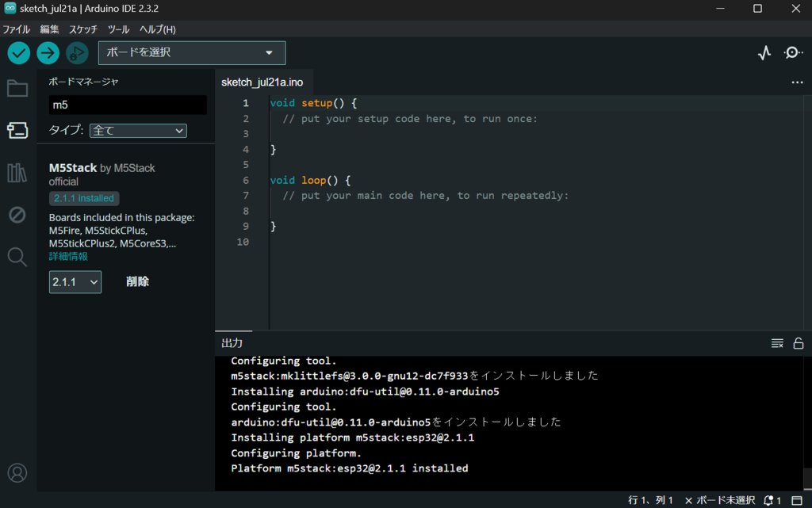Click the void loop() code line
The height and width of the screenshot is (508, 812).
tap(310, 180)
